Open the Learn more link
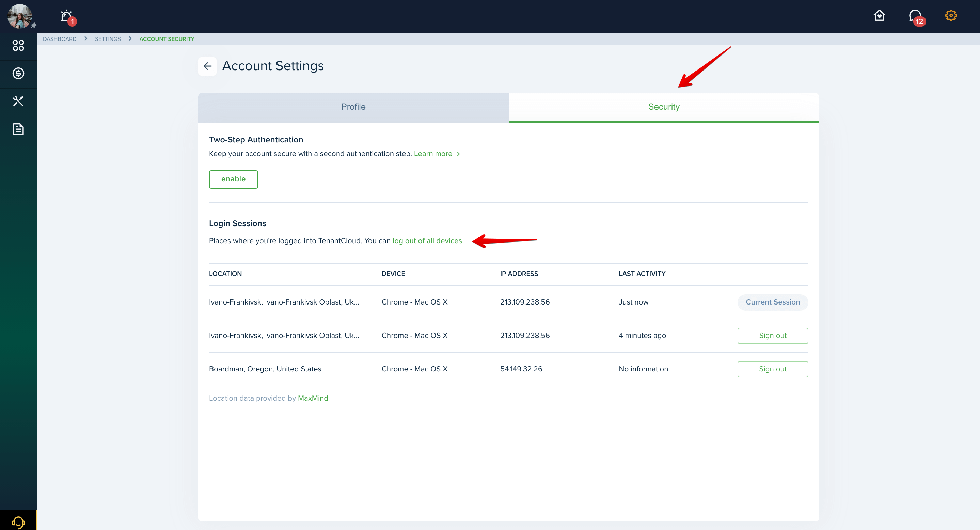This screenshot has width=980, height=530. point(433,154)
